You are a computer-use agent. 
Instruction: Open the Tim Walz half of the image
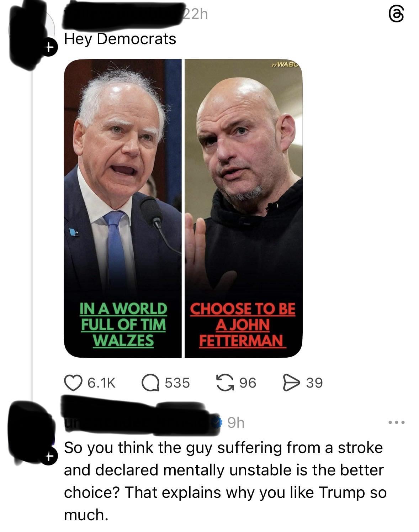(123, 208)
